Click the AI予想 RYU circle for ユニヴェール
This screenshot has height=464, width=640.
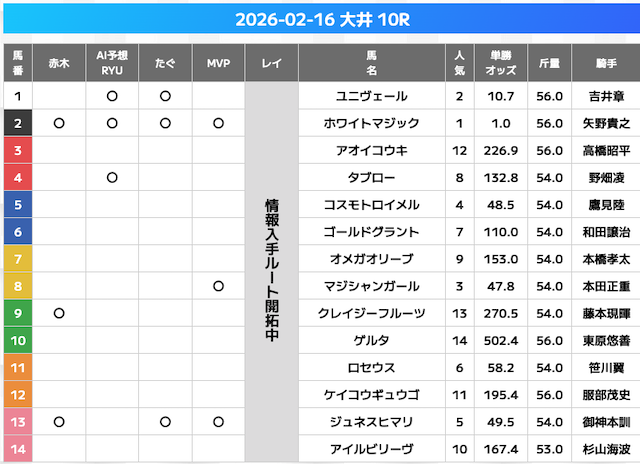[x=112, y=97]
